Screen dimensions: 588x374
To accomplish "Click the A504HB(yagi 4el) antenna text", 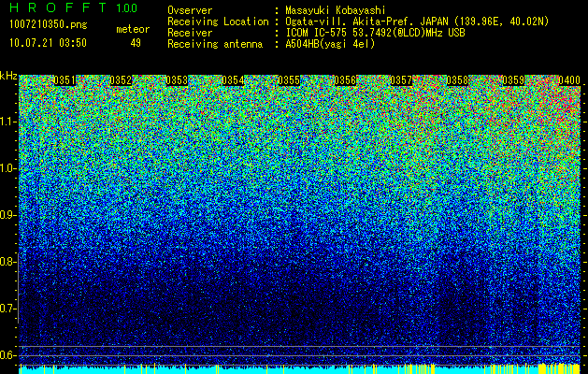I will tap(330, 44).
